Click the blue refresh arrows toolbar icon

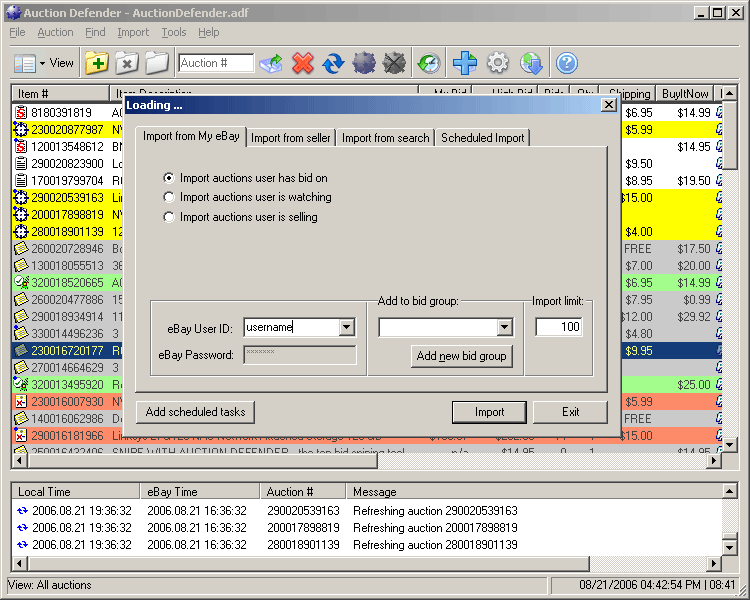coord(333,63)
